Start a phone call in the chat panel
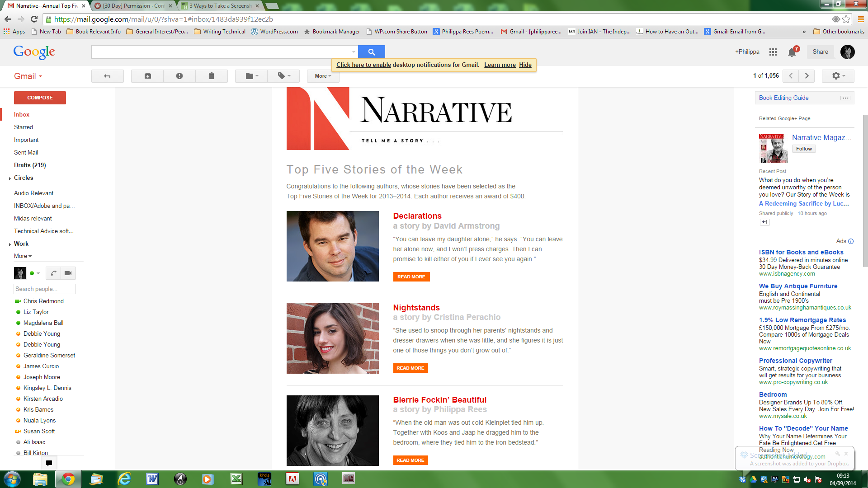868x488 pixels. click(53, 273)
